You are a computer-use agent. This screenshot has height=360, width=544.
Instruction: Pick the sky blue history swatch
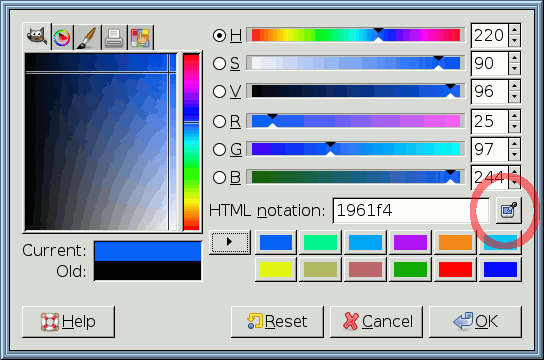[365, 242]
